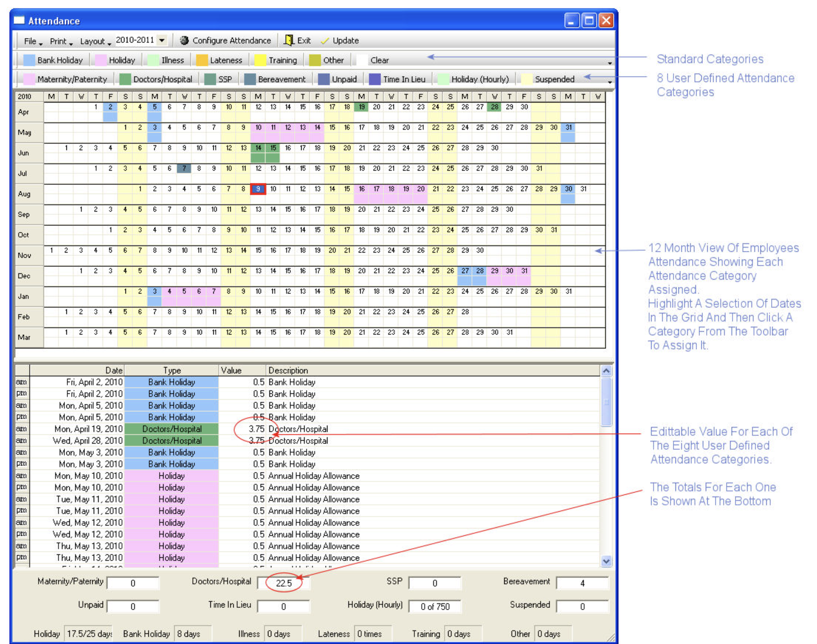Open the File menu
This screenshot has height=644, width=817.
32,41
